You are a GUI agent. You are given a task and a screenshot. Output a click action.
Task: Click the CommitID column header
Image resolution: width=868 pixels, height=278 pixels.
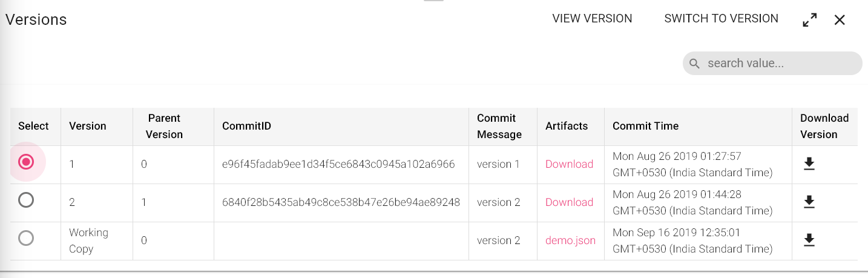click(x=246, y=126)
